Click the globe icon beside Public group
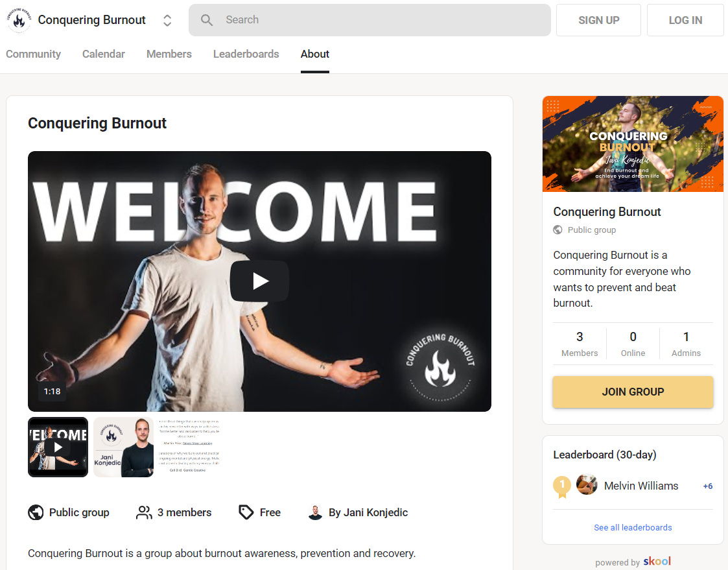This screenshot has width=728, height=570. tap(36, 512)
